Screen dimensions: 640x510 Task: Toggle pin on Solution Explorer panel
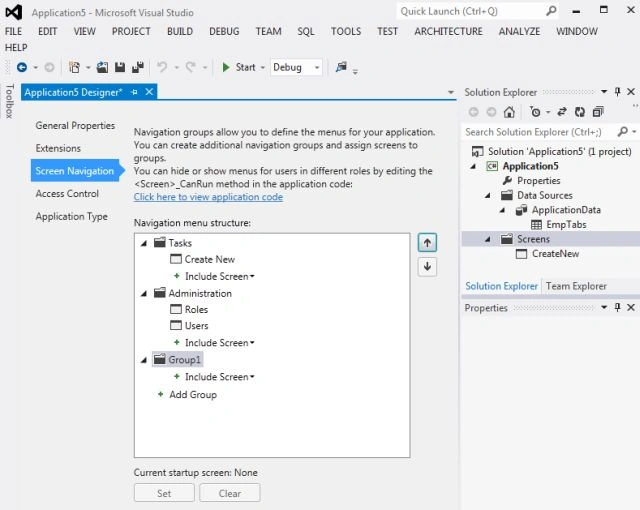click(x=618, y=92)
